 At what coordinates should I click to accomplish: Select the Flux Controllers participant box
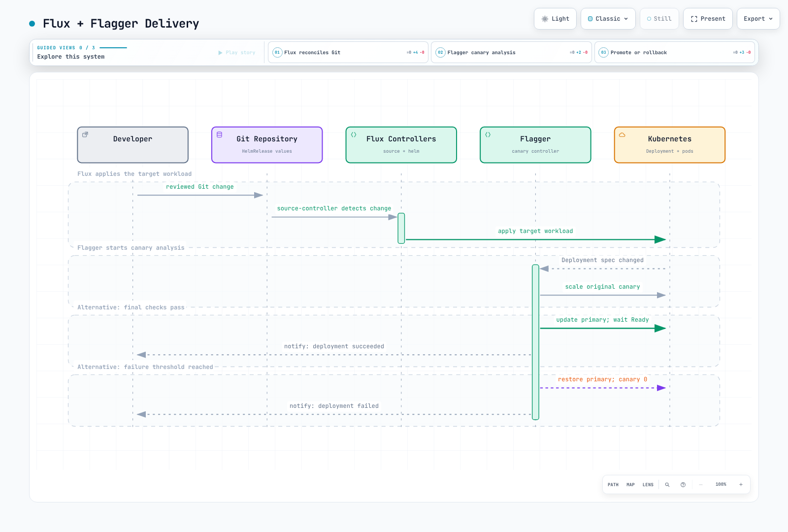pyautogui.click(x=401, y=145)
